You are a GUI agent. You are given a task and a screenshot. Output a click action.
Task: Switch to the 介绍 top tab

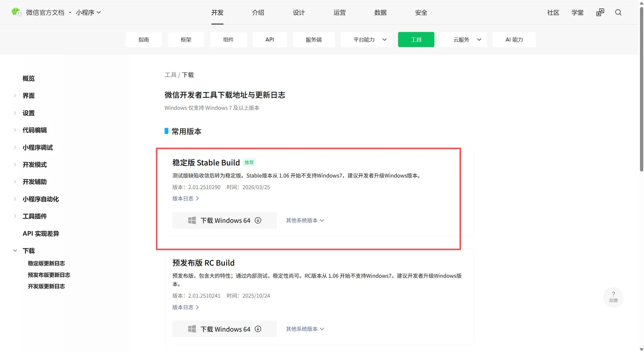pyautogui.click(x=258, y=12)
